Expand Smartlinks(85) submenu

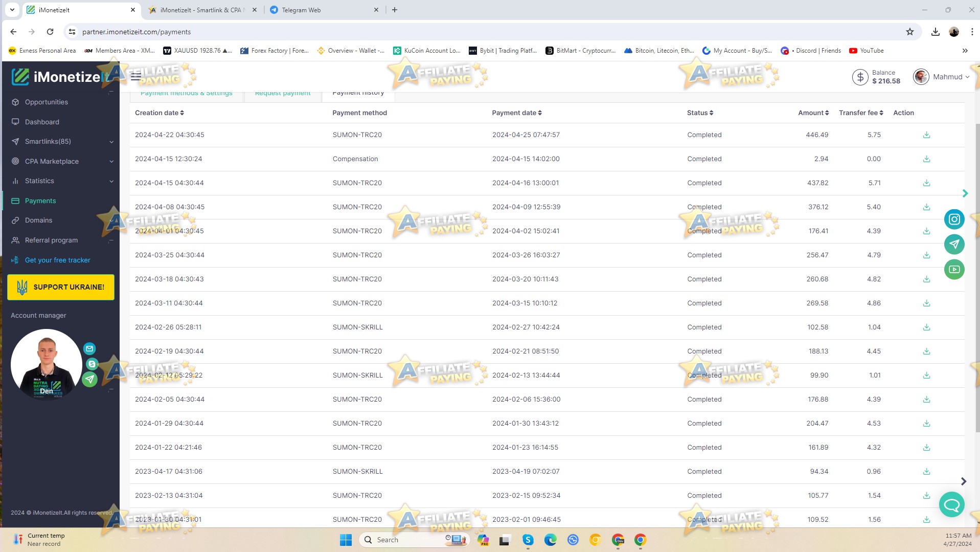[111, 142]
